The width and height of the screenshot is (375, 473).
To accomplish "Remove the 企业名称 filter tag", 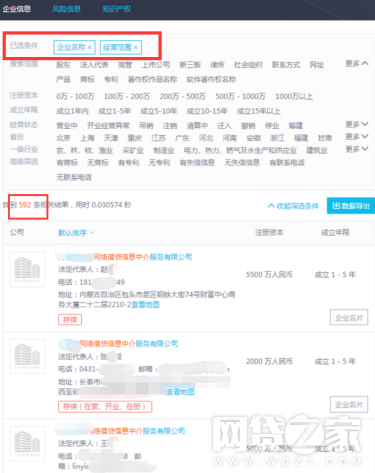I will click(x=90, y=47).
